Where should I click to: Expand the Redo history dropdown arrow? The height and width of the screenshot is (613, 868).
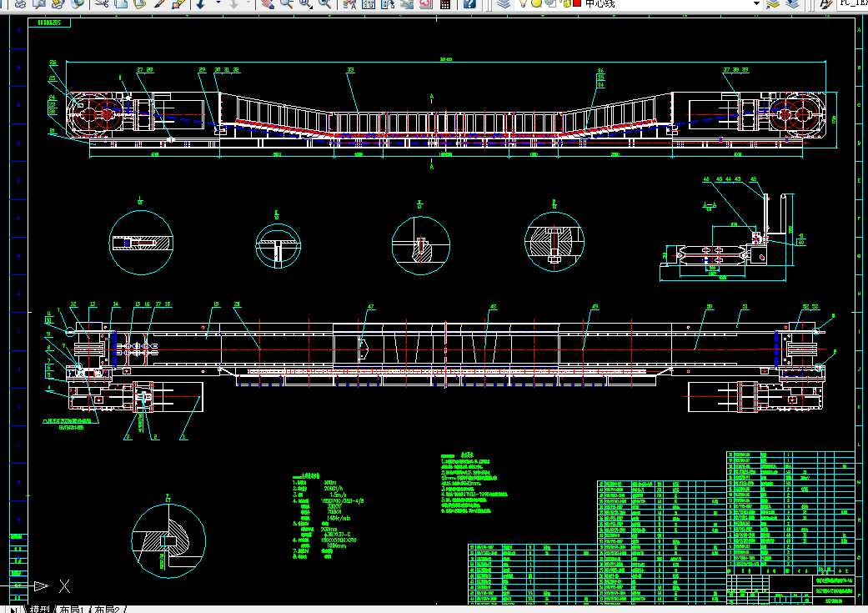(248, 3)
